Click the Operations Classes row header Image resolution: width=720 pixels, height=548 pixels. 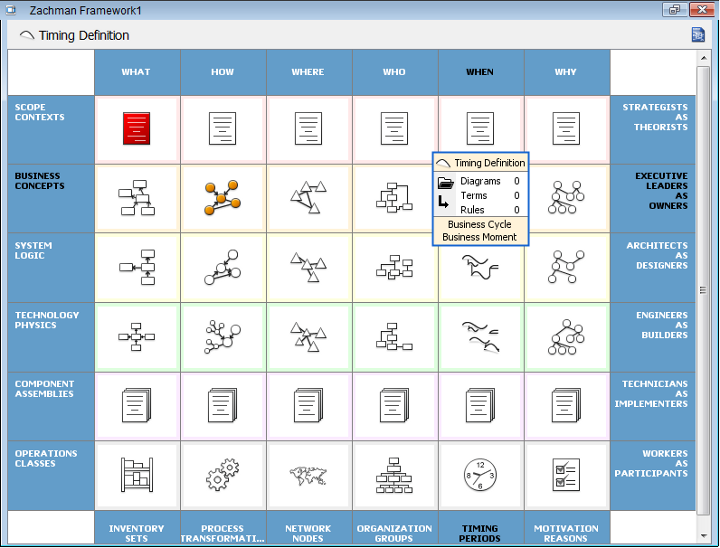[x=51, y=475]
